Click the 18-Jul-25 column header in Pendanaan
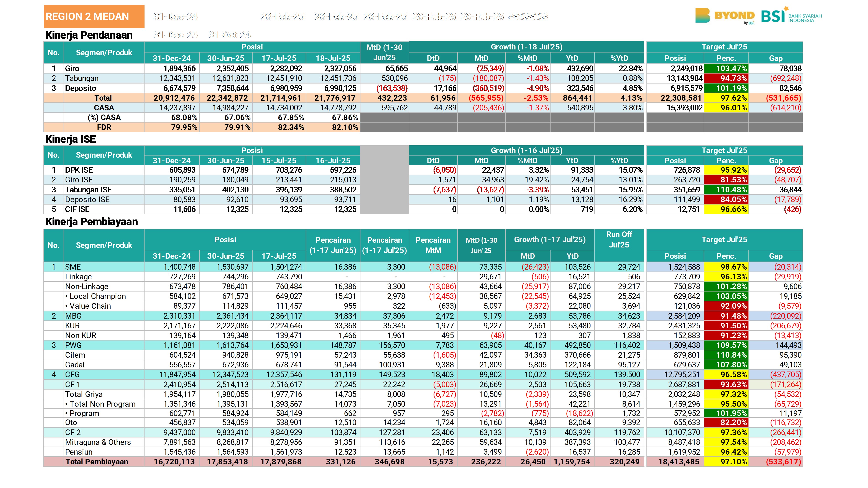This screenshot has width=868, height=488. pos(333,58)
